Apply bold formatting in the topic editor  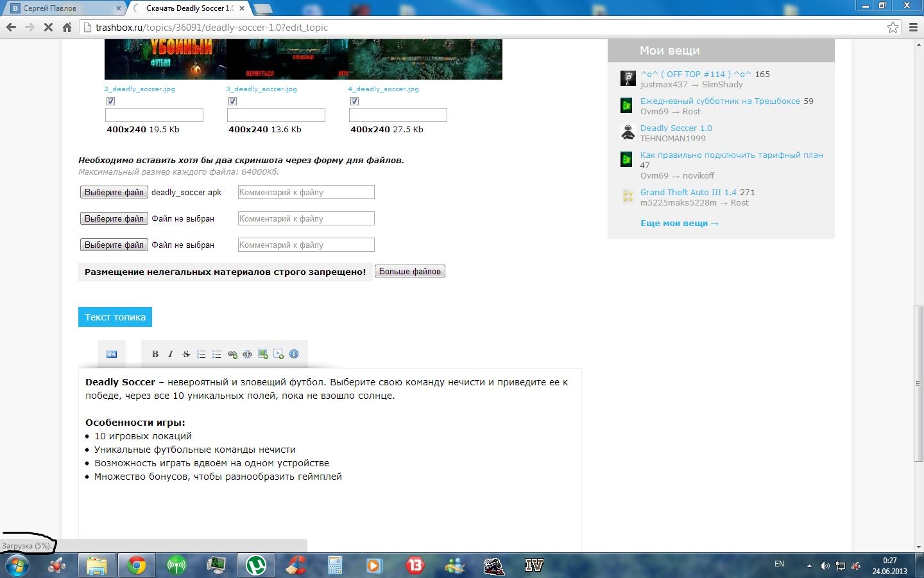[155, 354]
